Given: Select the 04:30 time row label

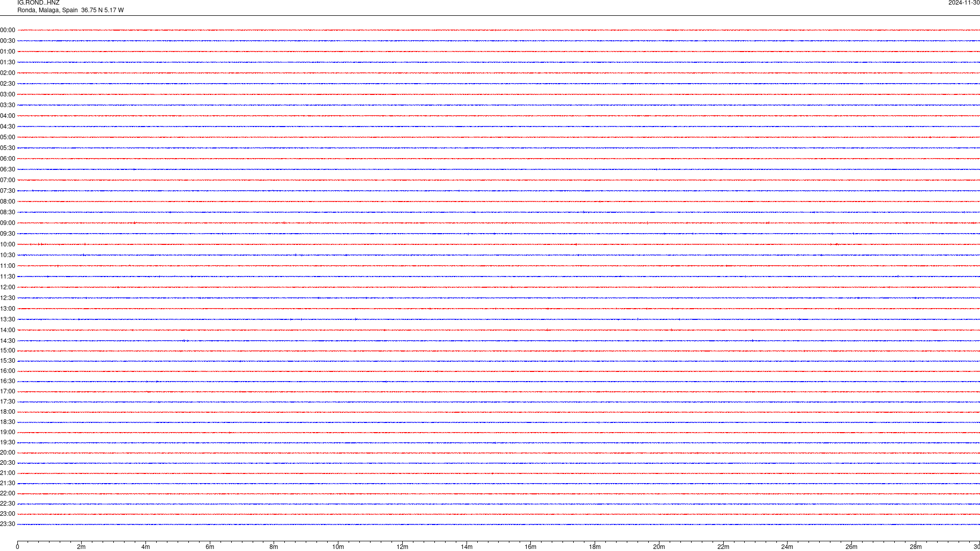Looking at the screenshot, I should point(8,127).
